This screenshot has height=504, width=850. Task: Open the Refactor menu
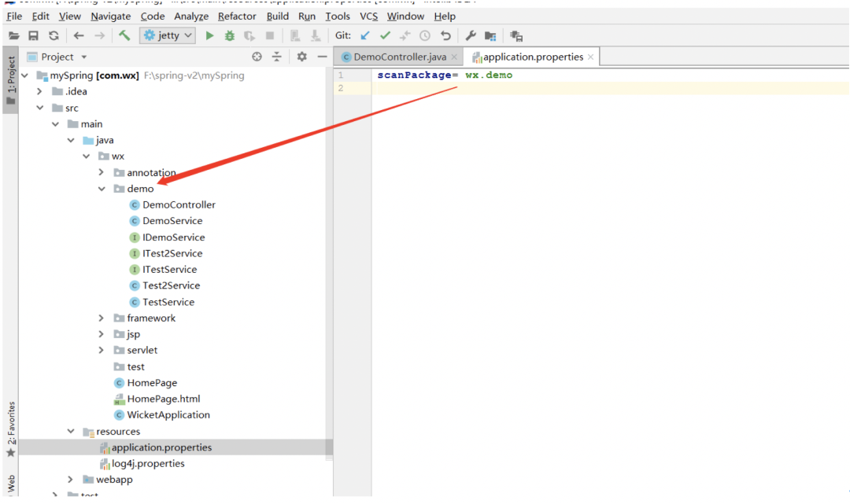pyautogui.click(x=237, y=17)
